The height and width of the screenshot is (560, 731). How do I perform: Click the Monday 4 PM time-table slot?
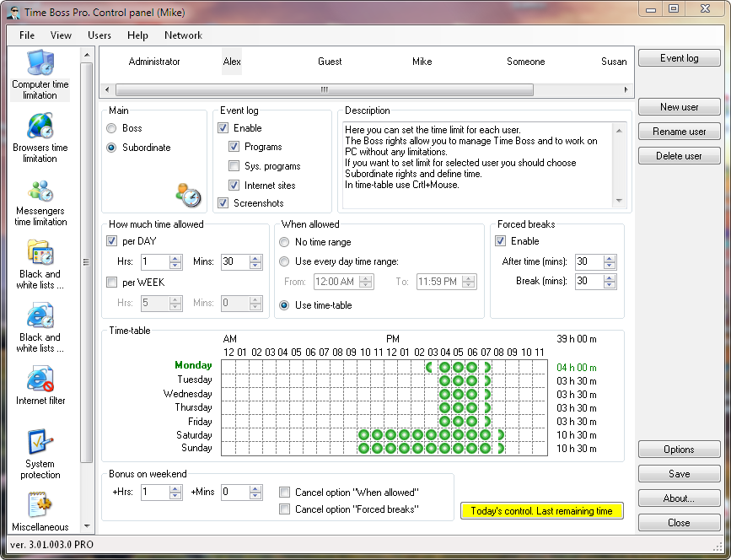pos(444,368)
